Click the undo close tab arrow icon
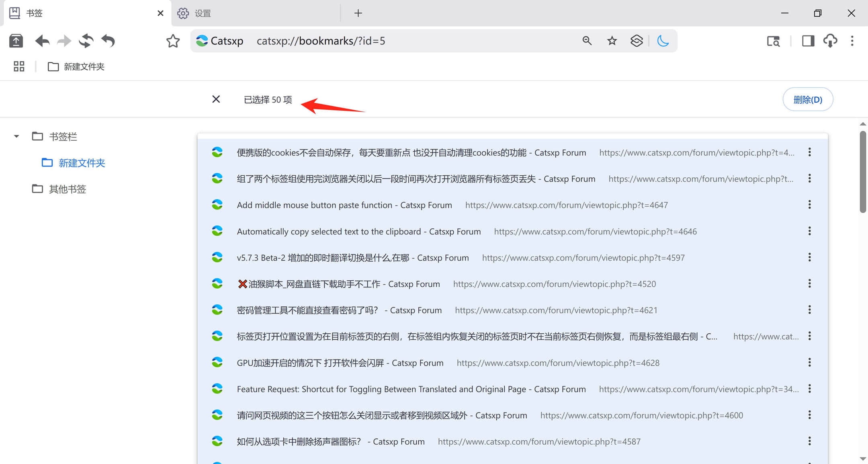 (108, 41)
